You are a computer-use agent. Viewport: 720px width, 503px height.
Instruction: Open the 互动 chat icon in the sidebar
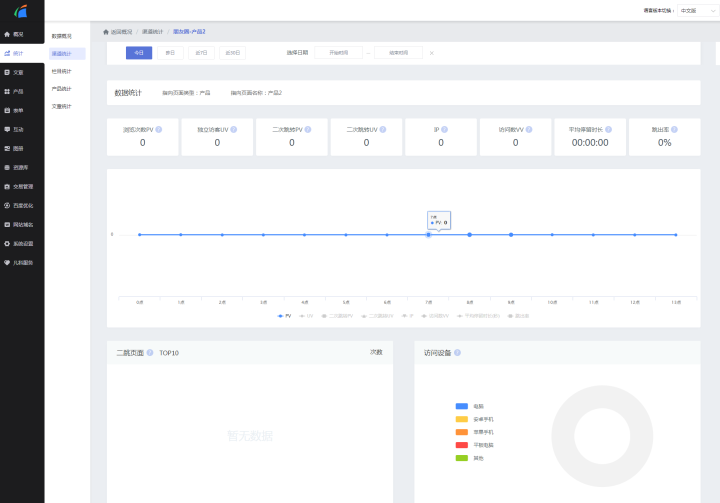coord(7,130)
